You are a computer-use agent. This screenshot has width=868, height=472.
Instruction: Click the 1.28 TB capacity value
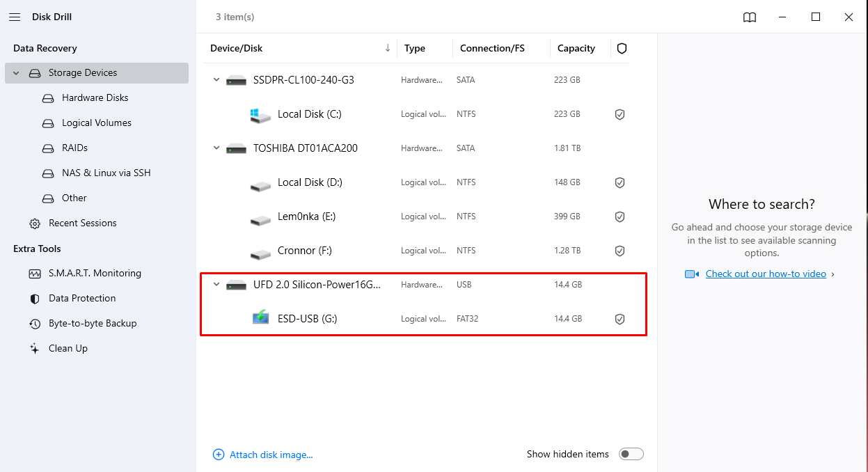pyautogui.click(x=567, y=251)
